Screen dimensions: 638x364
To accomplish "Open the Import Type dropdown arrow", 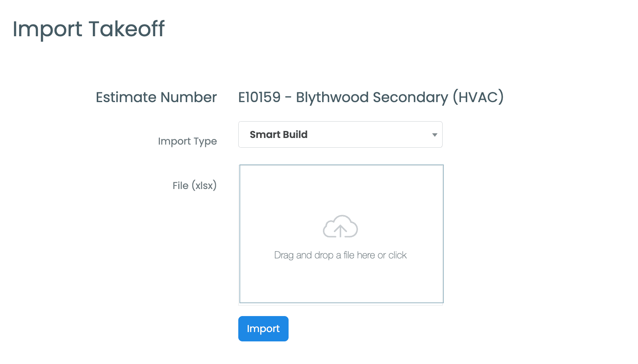I will [x=434, y=135].
